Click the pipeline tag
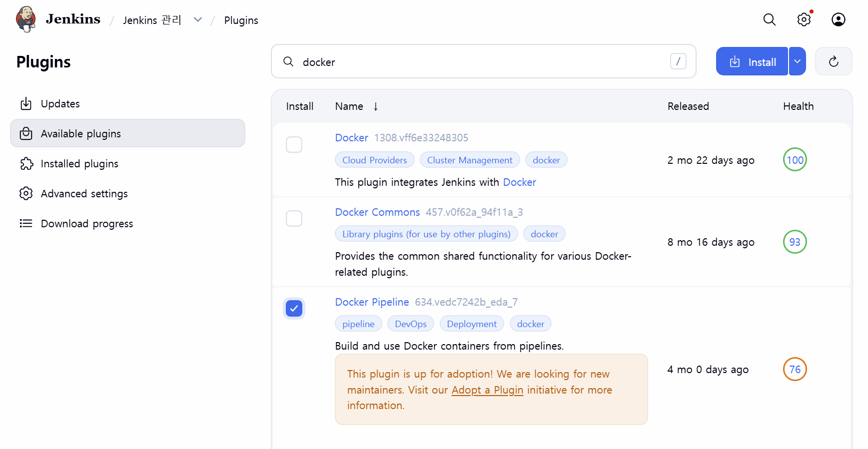This screenshot has width=868, height=449. point(358,324)
